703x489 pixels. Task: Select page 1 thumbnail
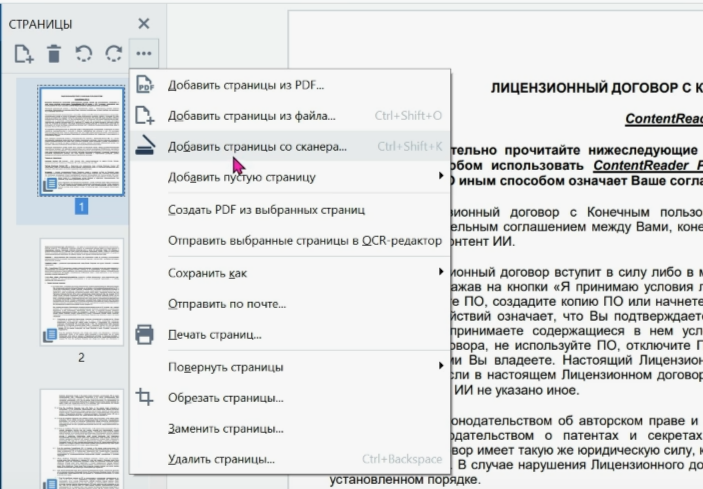[x=82, y=141]
